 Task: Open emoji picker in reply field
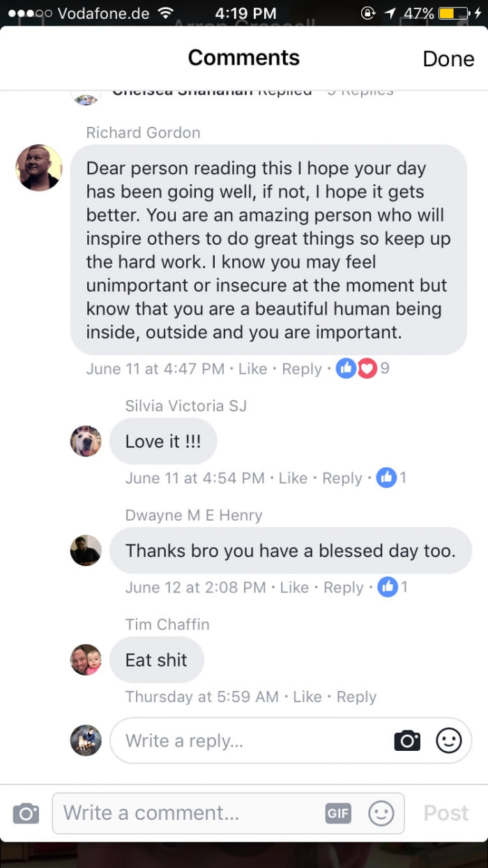click(x=449, y=740)
